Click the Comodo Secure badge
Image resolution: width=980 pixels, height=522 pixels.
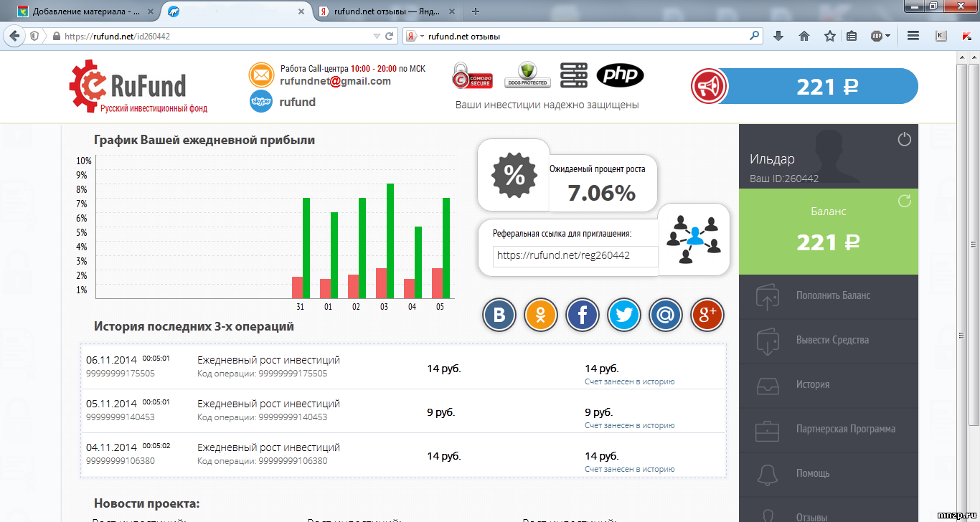(472, 75)
